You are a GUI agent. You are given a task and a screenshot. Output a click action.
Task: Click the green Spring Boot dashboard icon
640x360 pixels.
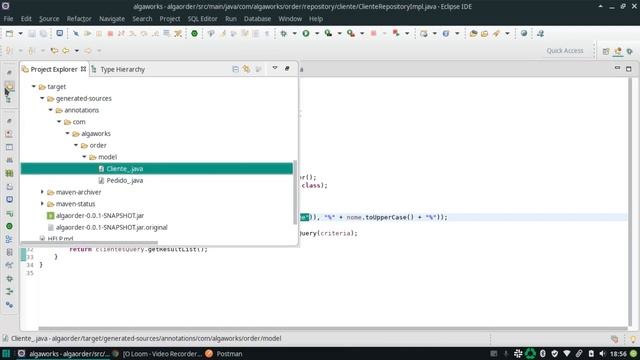(194, 33)
